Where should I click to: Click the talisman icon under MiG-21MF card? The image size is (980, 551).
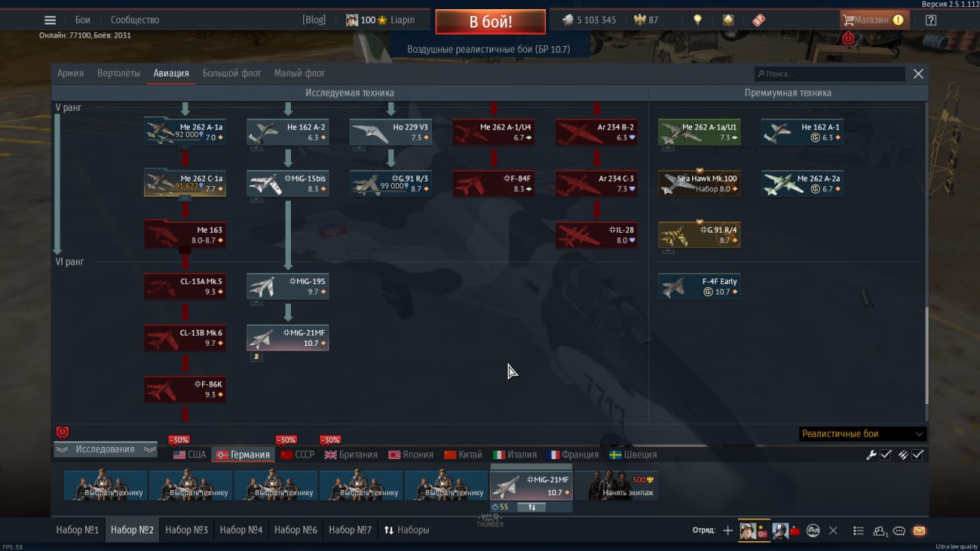click(256, 356)
